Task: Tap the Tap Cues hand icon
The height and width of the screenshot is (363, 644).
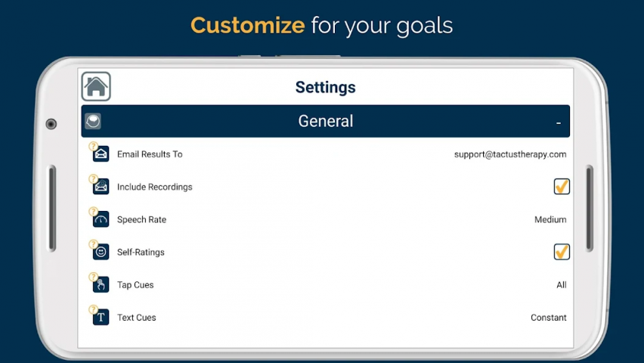Action: [101, 285]
